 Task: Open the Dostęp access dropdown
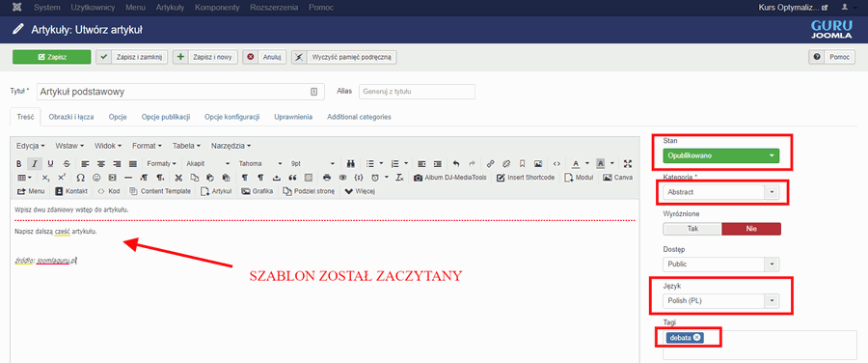pos(720,265)
